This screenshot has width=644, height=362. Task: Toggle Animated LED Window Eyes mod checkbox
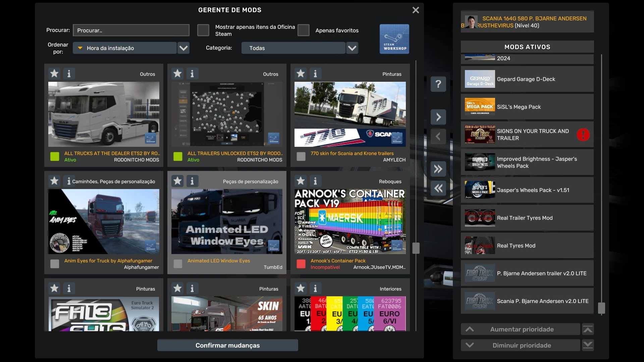click(178, 264)
